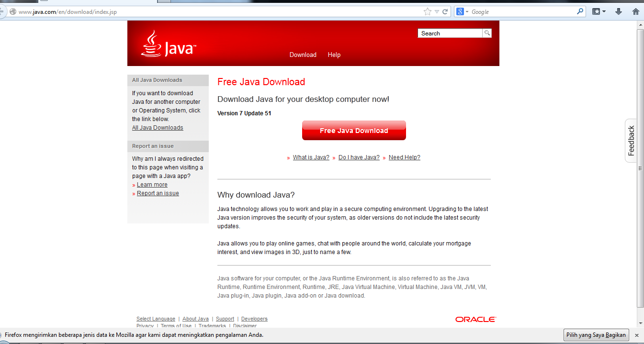Click the Pilih yang Saya Bagikan button
The height and width of the screenshot is (344, 644).
pyautogui.click(x=596, y=335)
